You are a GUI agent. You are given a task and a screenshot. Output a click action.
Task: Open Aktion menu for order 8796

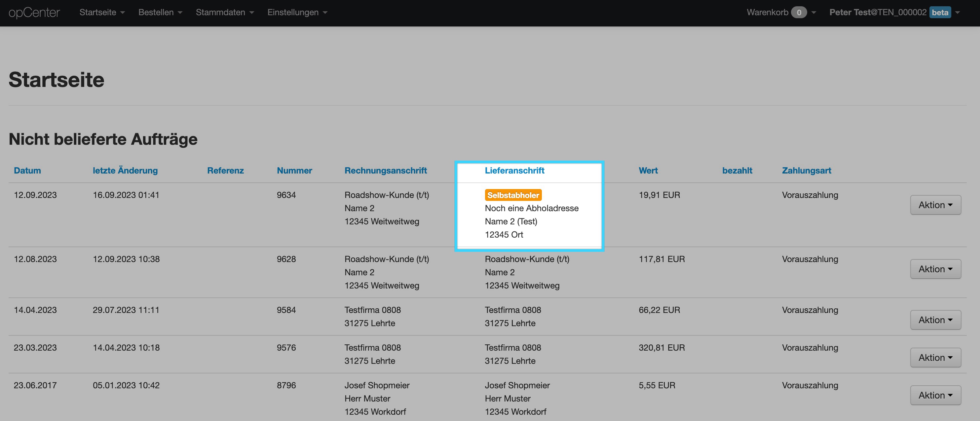click(935, 396)
